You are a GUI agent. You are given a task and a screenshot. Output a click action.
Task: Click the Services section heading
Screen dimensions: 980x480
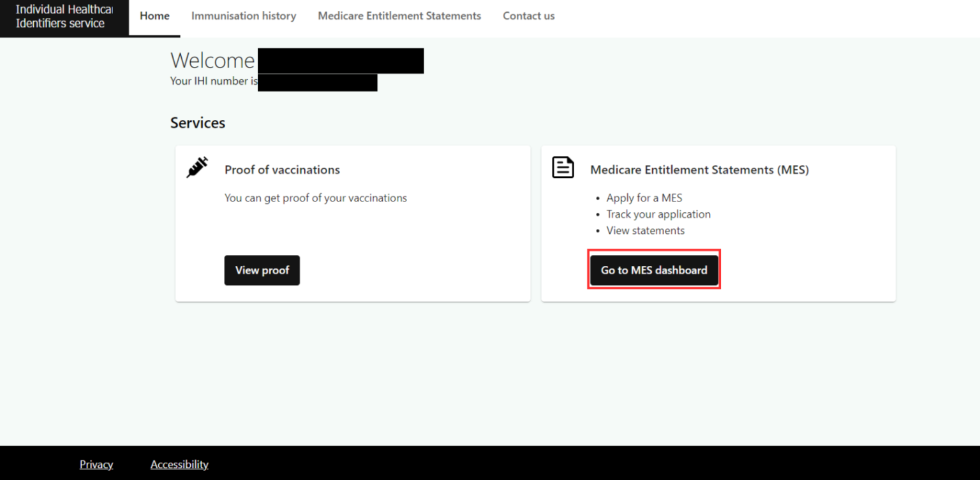[x=198, y=122]
